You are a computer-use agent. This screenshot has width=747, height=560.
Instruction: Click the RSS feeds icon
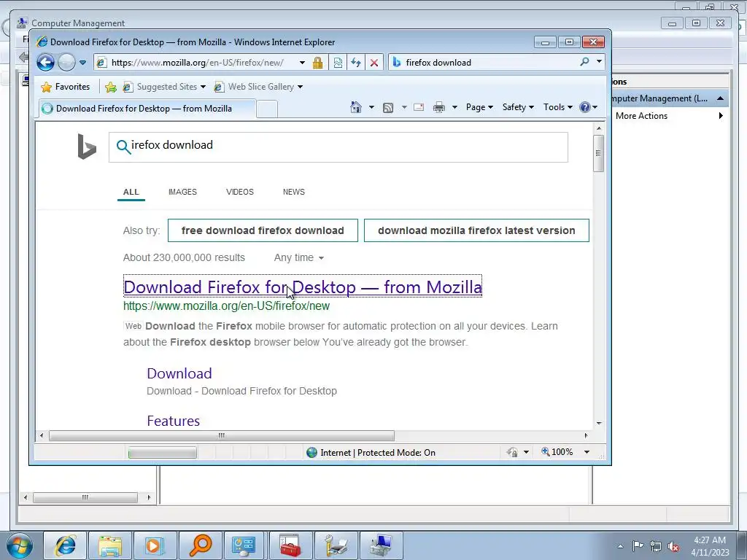pyautogui.click(x=388, y=108)
